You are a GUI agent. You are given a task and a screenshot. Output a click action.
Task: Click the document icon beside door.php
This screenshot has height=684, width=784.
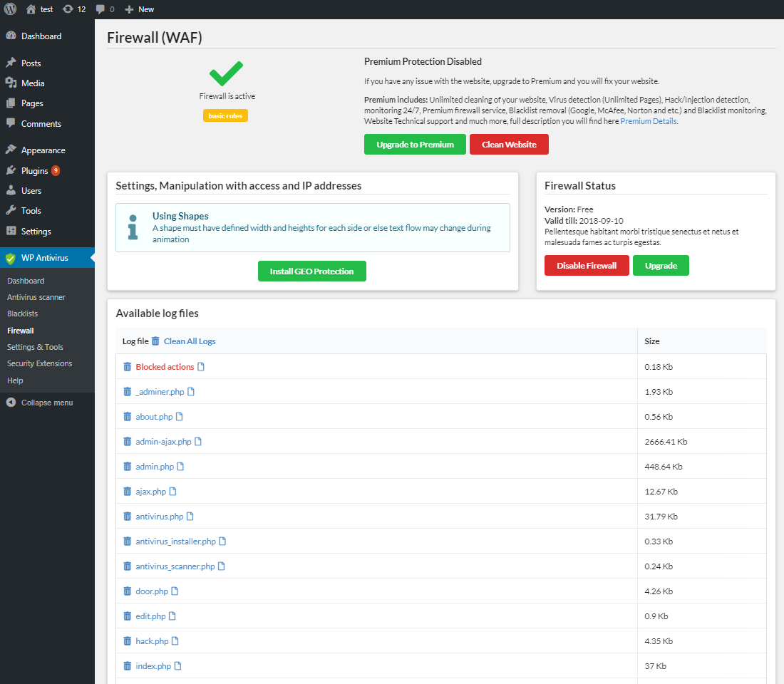point(175,591)
